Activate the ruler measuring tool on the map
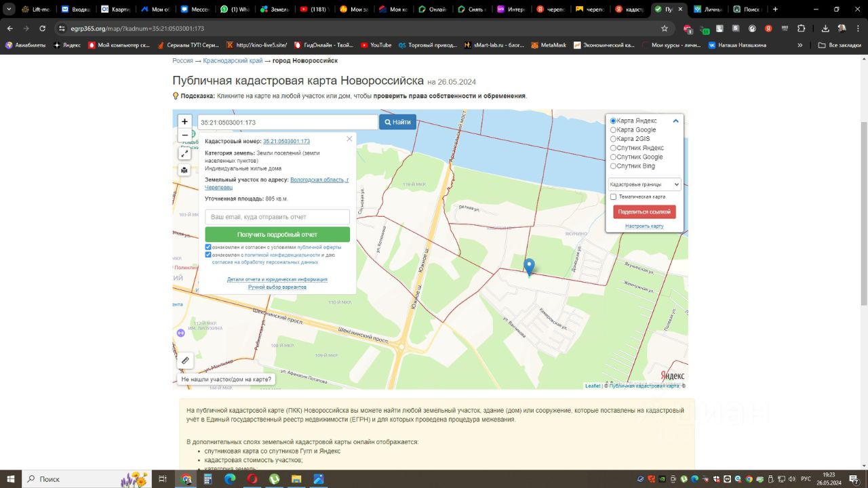 186,361
